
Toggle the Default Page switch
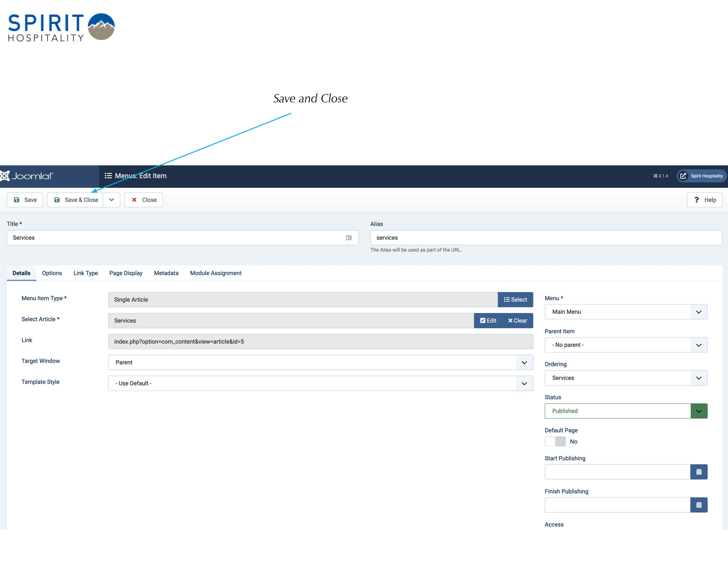555,442
